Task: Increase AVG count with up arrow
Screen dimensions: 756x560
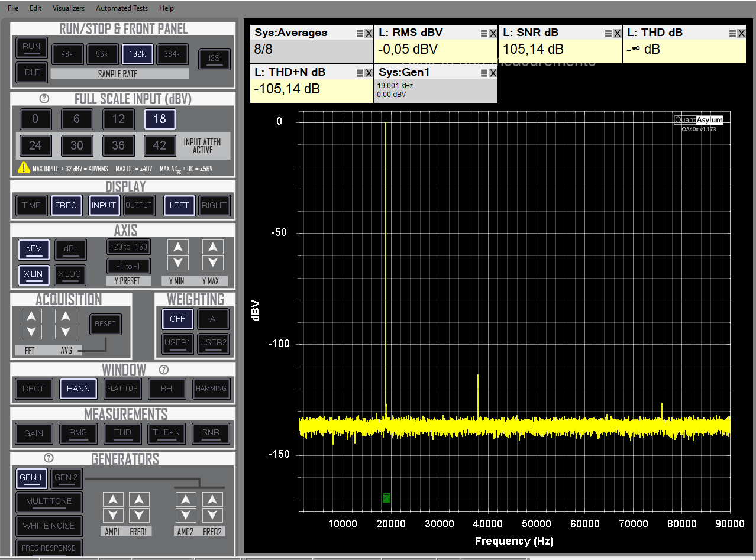Action: 66,316
